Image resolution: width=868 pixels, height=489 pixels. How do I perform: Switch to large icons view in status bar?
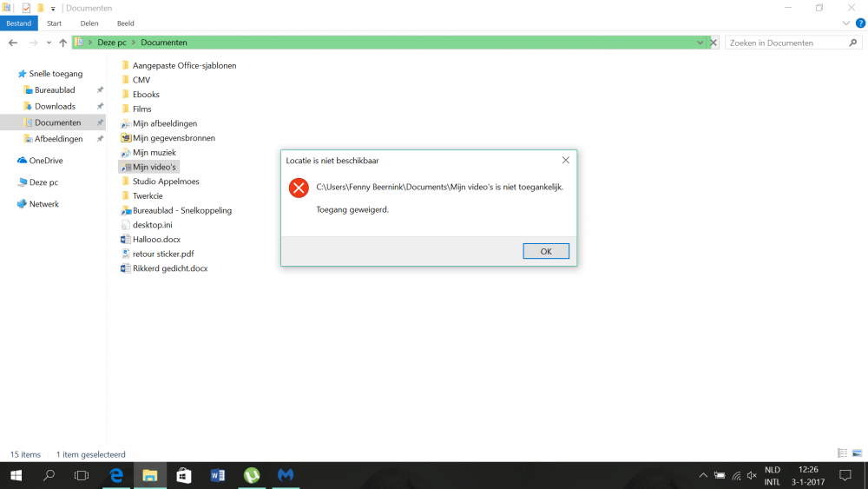tap(857, 453)
